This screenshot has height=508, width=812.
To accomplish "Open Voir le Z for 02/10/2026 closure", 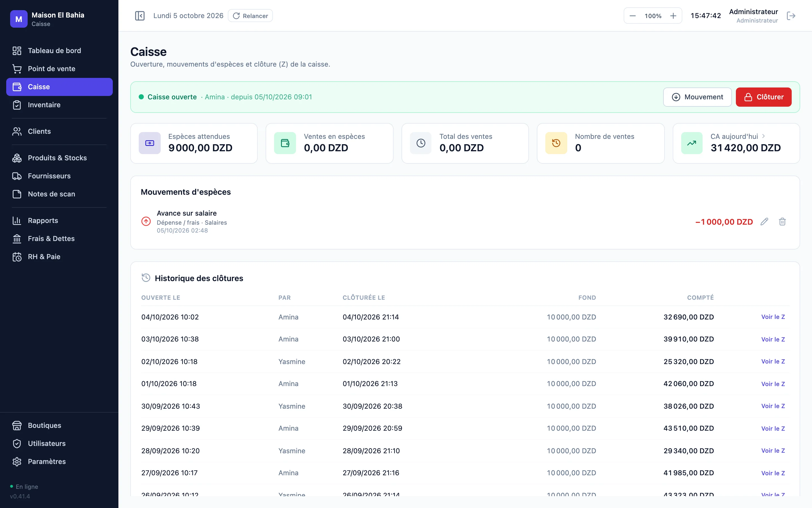I will point(773,362).
